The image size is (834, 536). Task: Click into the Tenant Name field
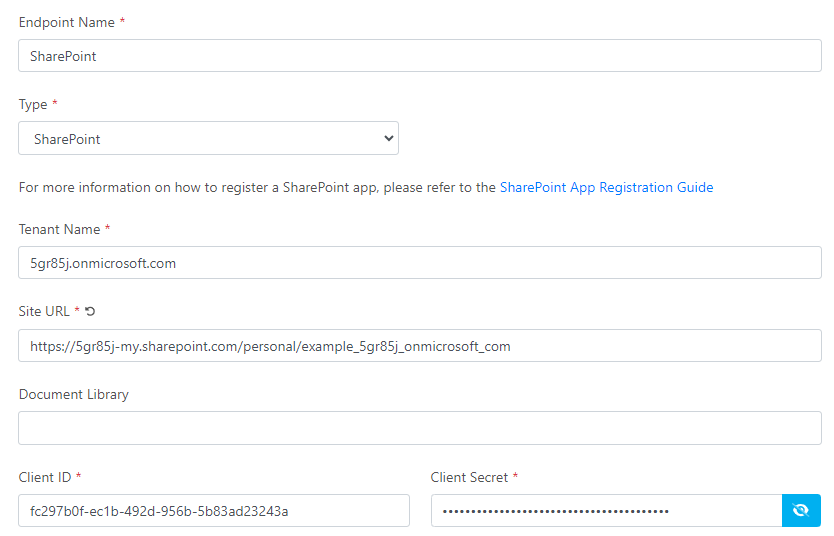tap(420, 263)
